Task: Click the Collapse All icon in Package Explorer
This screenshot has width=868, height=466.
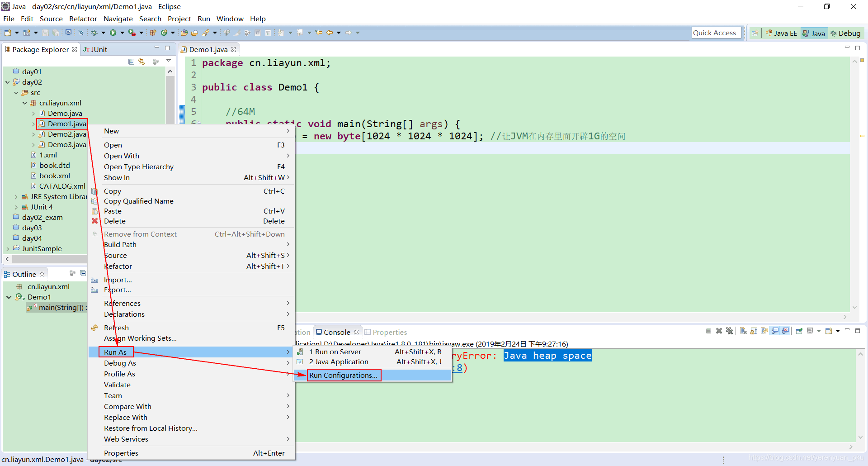Action: click(131, 62)
